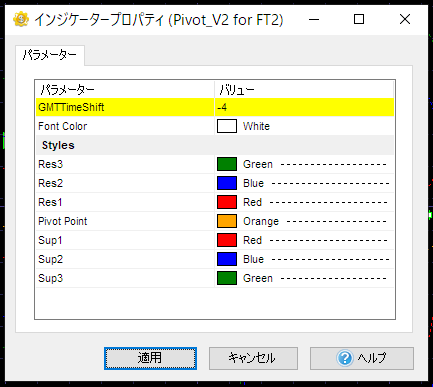Open the green swatch for Sup3
This screenshot has width=433, height=387.
pos(227,278)
